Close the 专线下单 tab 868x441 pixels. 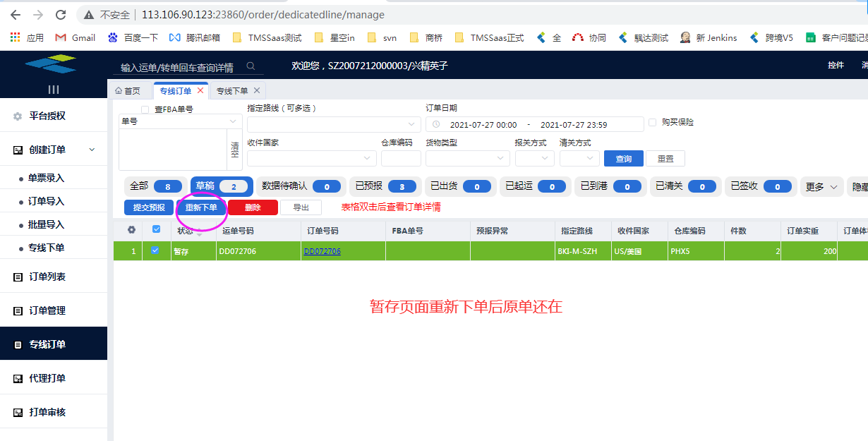tap(257, 90)
